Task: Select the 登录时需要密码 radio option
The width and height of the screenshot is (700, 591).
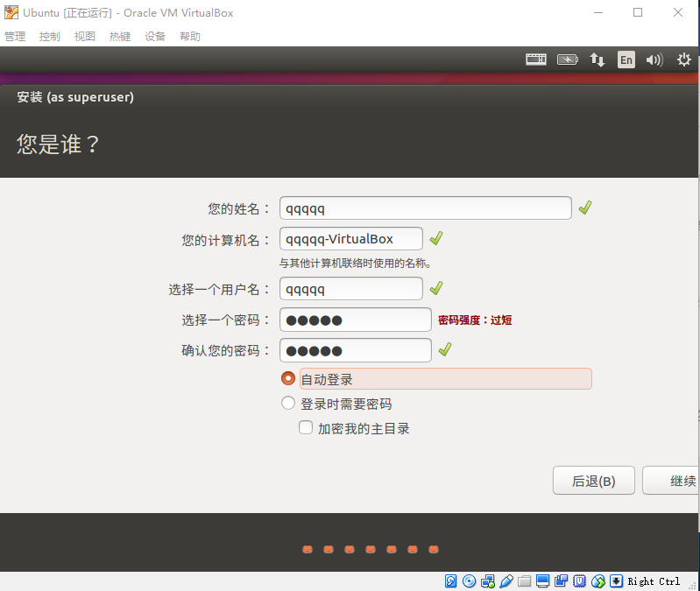Action: (x=288, y=404)
